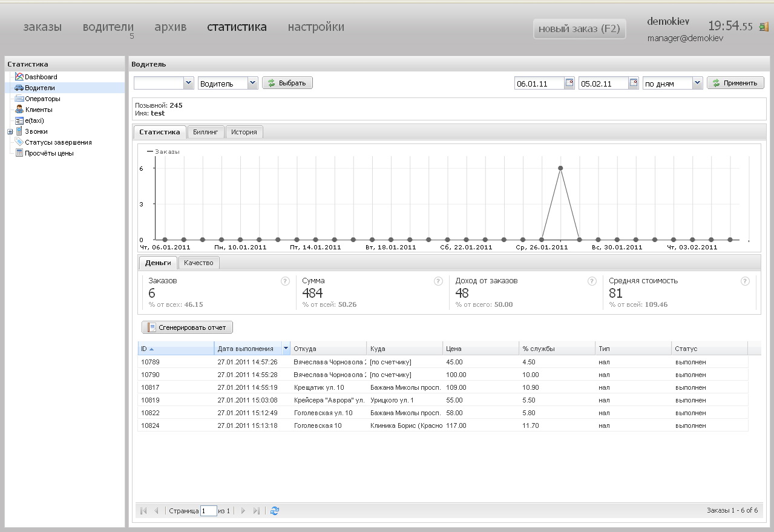
Task: Open the водители section
Action: [x=108, y=27]
